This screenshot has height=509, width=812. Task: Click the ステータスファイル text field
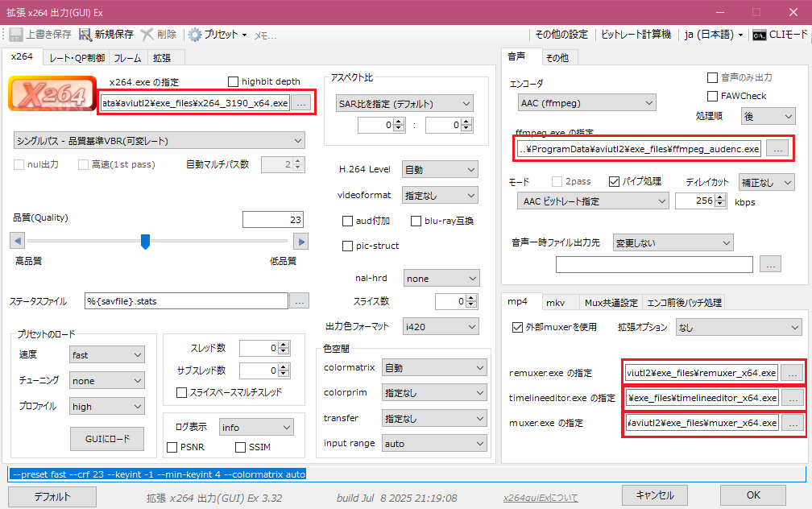(x=185, y=301)
